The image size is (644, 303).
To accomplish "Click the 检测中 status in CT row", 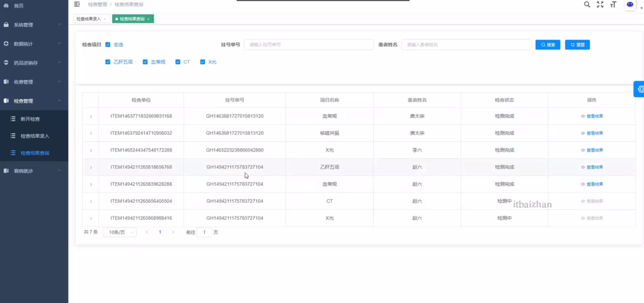I will [504, 201].
